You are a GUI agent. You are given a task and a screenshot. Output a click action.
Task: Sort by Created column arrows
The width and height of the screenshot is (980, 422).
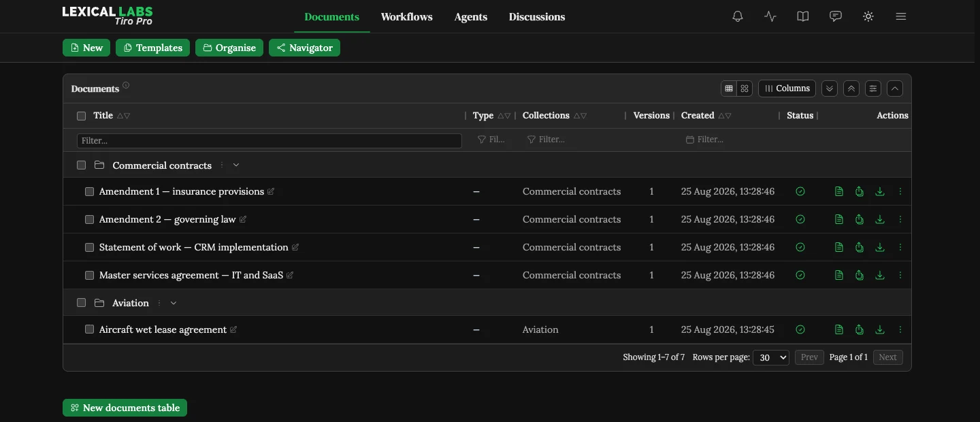pos(725,116)
